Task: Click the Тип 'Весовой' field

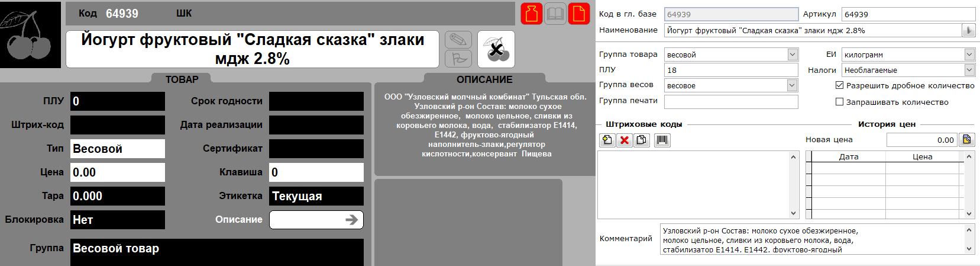Action: [x=118, y=149]
